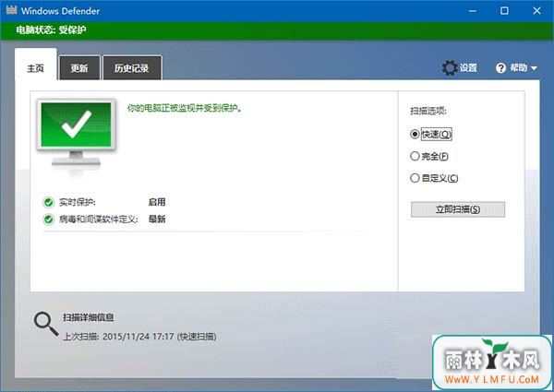554x392 pixels.
Task: Maximize the Windows Defender window
Action: [504, 11]
